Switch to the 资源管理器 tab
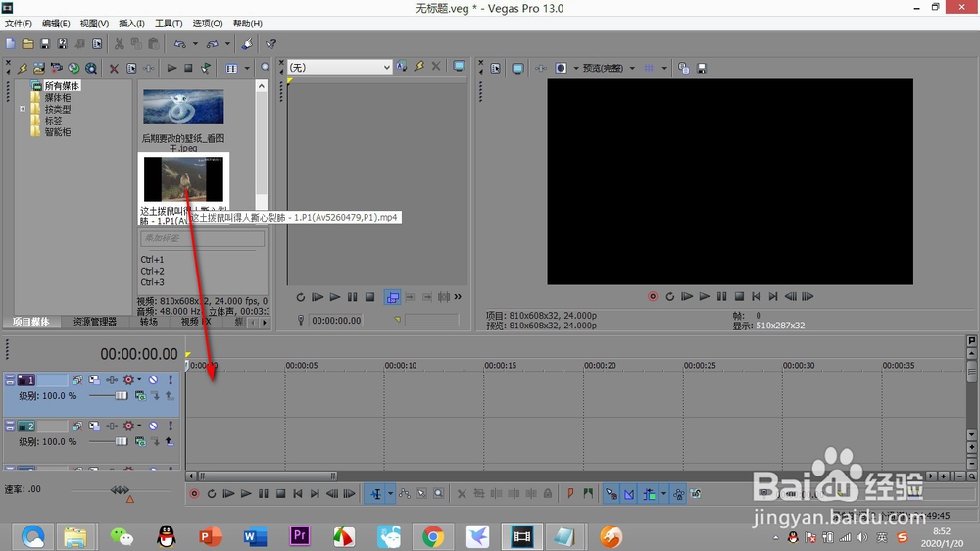This screenshot has width=980, height=551. [x=94, y=322]
